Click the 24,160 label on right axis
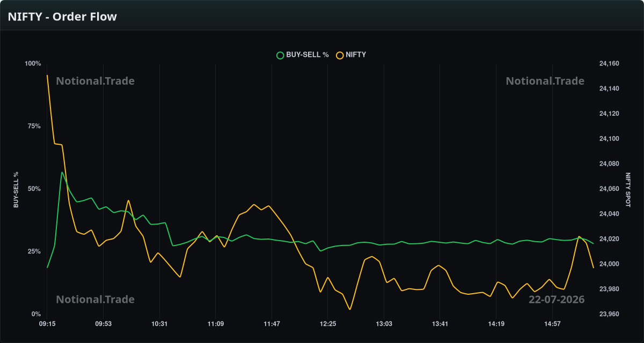 tap(609, 64)
